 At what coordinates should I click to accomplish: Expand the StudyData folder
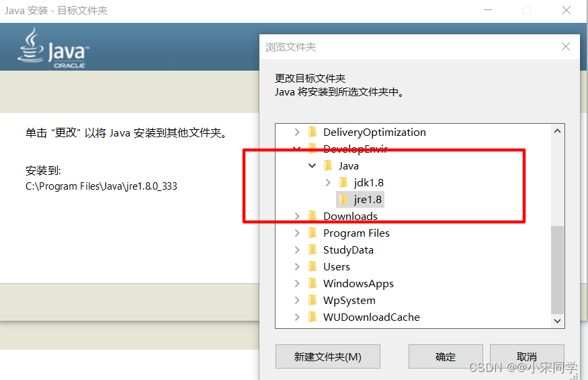point(297,250)
